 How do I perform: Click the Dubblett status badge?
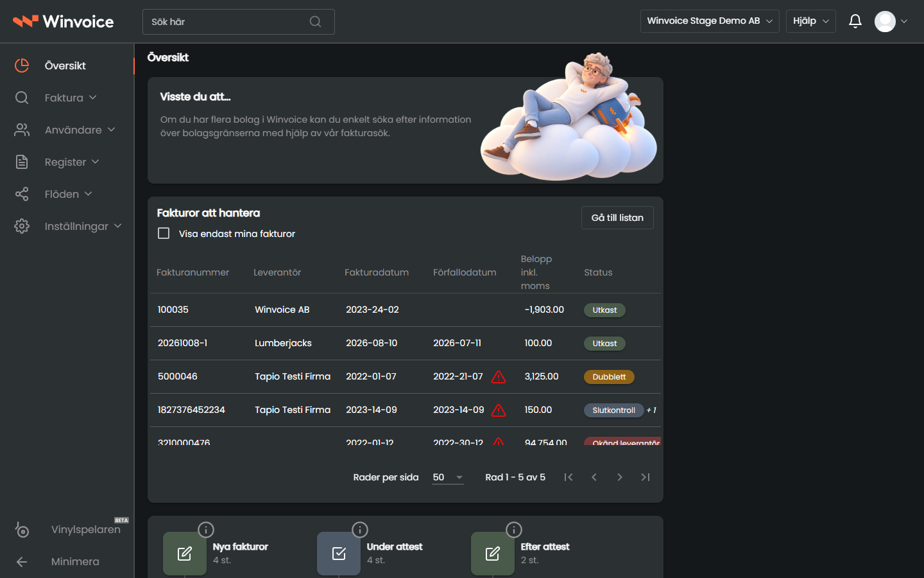[x=609, y=377]
